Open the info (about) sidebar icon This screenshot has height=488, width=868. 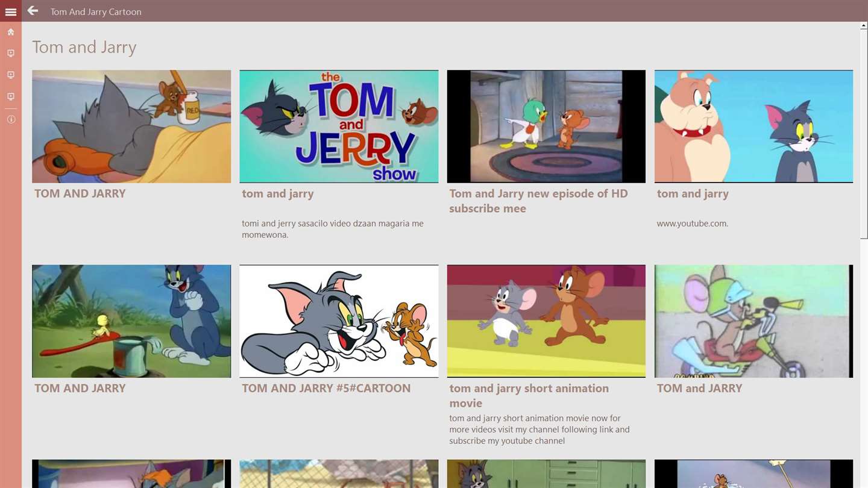pyautogui.click(x=11, y=119)
